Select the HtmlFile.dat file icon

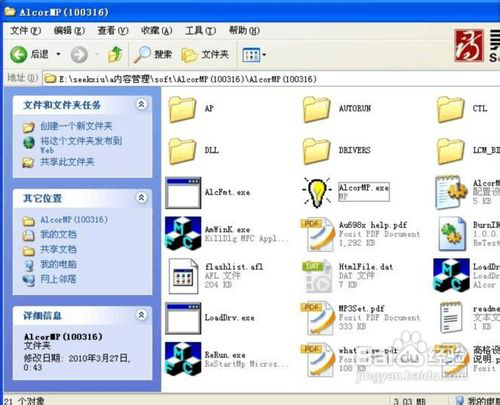coord(317,276)
